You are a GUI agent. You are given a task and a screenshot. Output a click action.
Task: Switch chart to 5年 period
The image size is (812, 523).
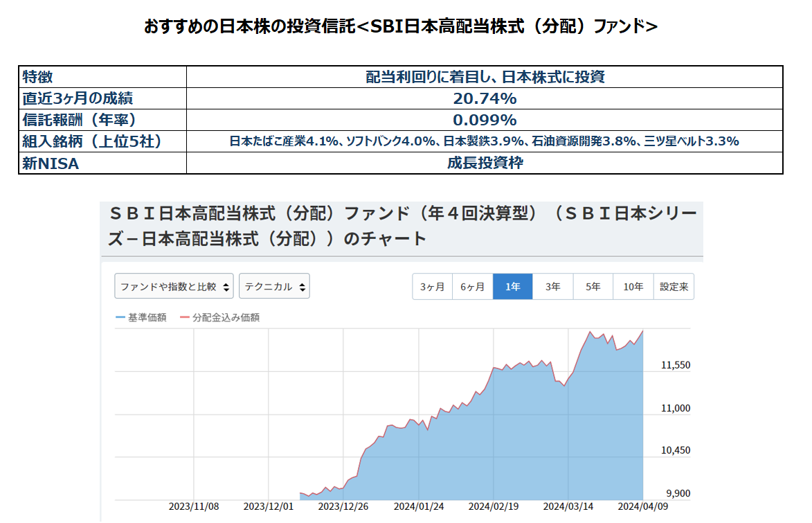[x=593, y=287]
